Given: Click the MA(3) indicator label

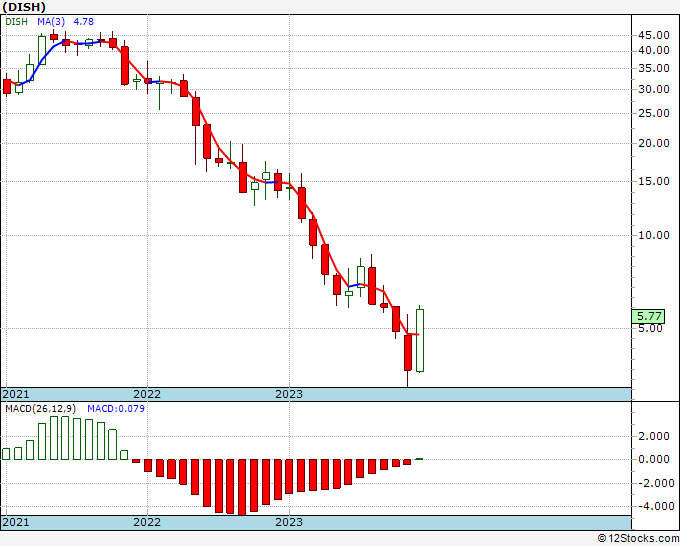Looking at the screenshot, I should tap(51, 21).
